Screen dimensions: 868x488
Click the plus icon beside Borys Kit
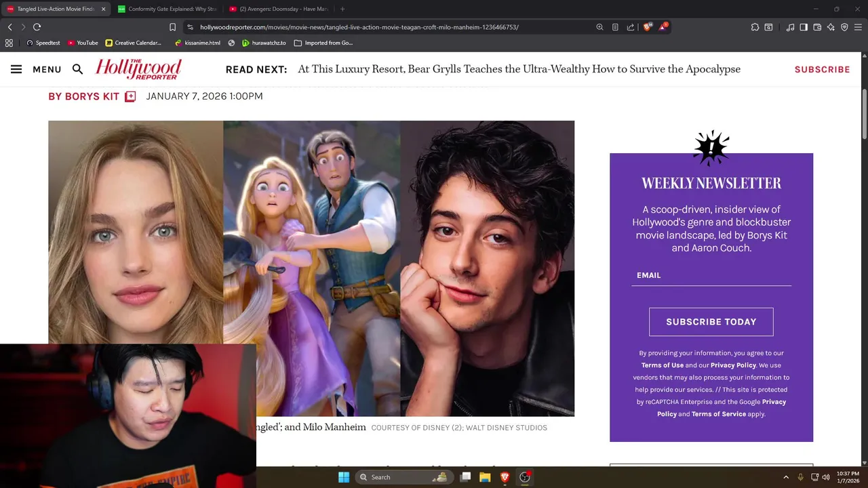130,96
